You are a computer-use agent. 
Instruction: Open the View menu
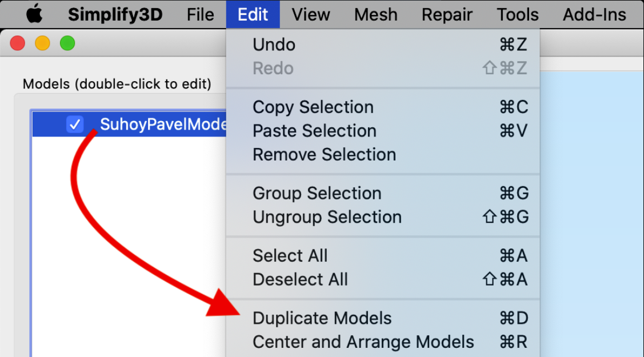311,14
